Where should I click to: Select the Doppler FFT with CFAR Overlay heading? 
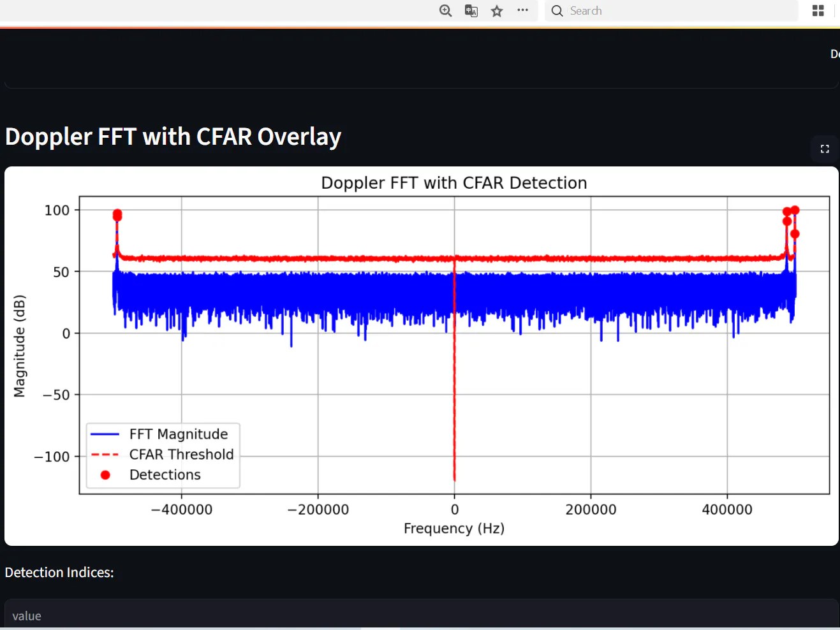coord(173,136)
